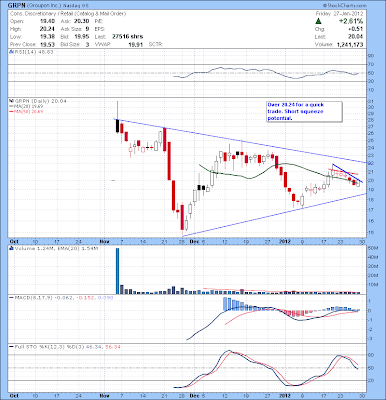Click the GRPN ticker symbol in the chart title

pos(16,5)
